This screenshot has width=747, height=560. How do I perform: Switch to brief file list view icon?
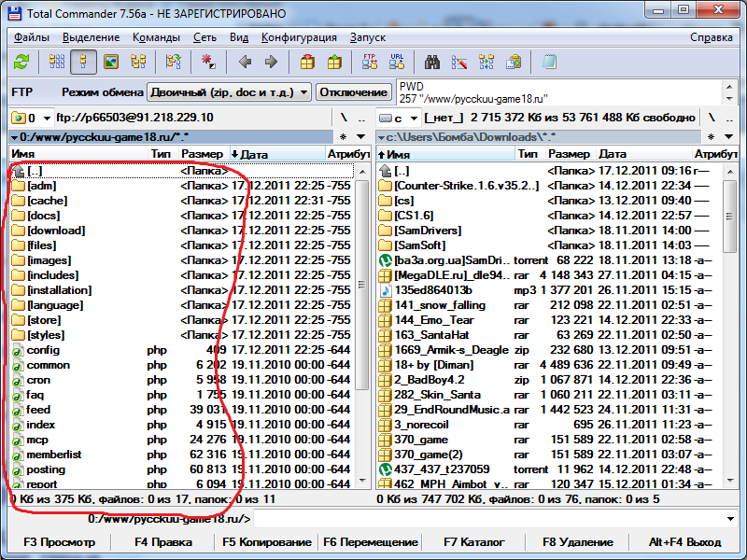57,62
